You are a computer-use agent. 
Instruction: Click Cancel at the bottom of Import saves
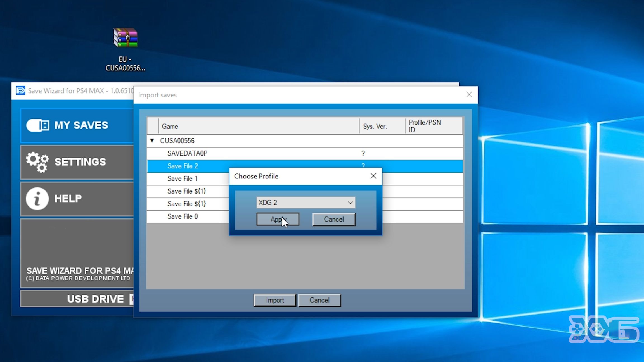319,300
